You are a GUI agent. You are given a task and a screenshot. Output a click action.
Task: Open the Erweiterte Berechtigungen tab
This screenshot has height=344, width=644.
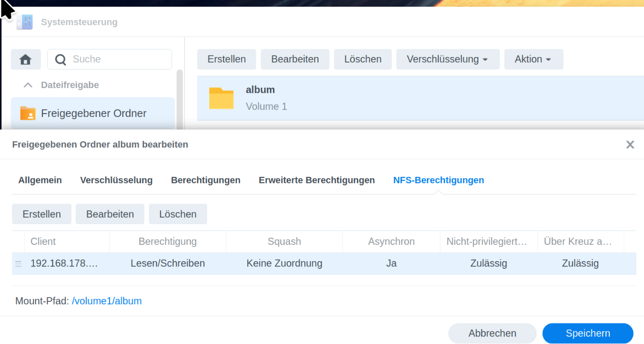click(x=317, y=180)
